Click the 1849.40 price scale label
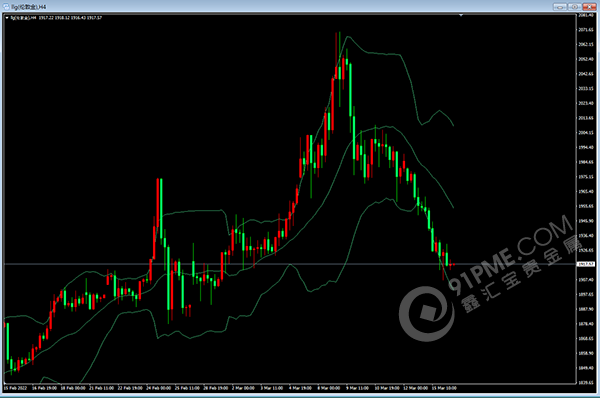The image size is (600, 398). coord(586,368)
